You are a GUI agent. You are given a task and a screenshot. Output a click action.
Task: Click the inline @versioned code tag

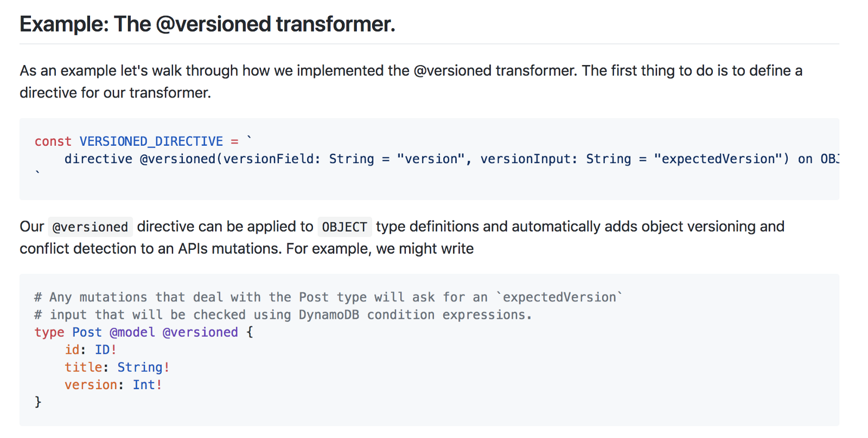[90, 227]
